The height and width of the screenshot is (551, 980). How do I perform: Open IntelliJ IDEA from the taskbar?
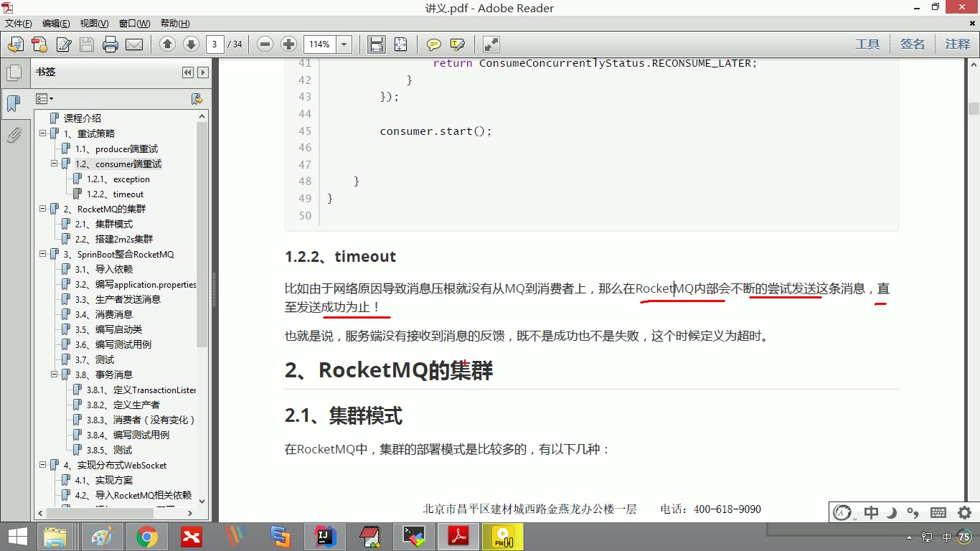pos(326,537)
